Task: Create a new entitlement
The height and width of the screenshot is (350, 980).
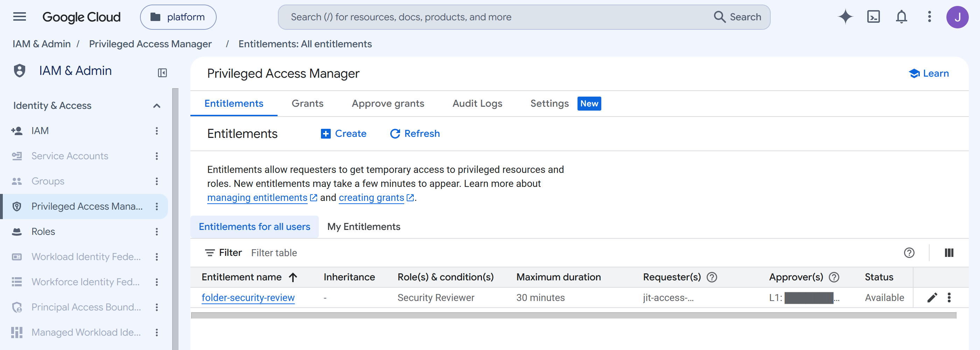Action: click(344, 134)
